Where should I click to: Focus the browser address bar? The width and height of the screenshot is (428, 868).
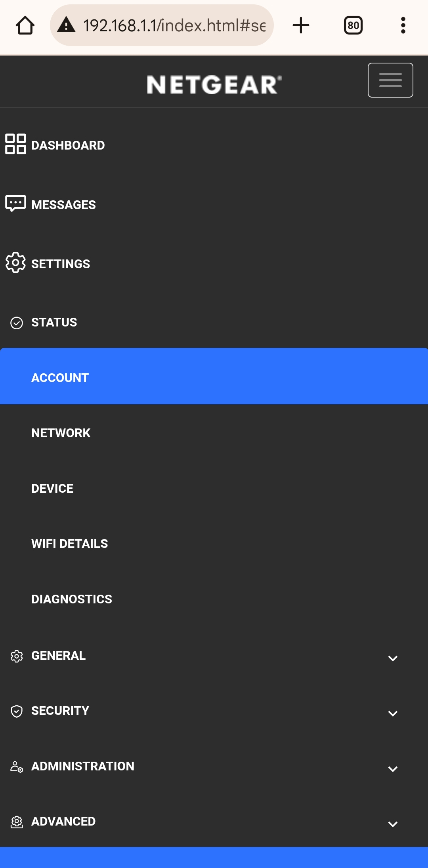[x=174, y=25]
